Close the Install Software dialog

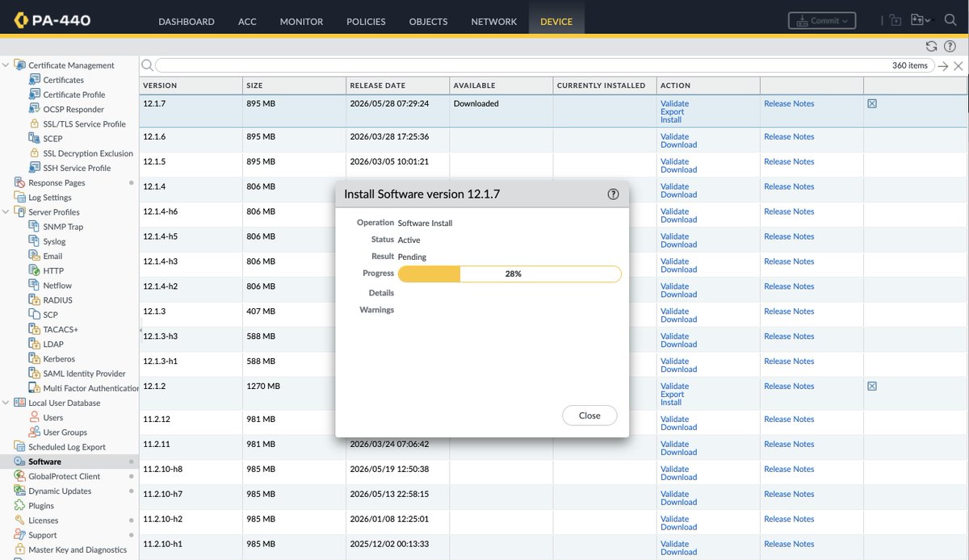click(589, 416)
